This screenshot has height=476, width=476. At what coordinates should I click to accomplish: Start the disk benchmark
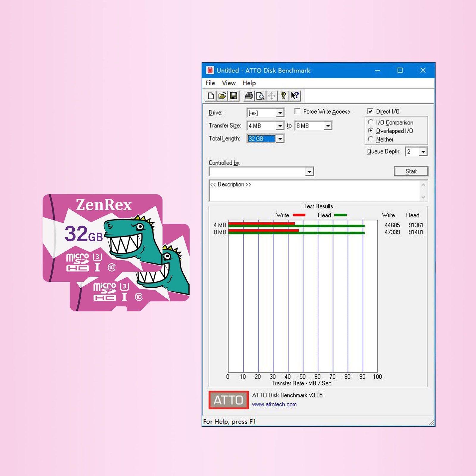(x=411, y=171)
